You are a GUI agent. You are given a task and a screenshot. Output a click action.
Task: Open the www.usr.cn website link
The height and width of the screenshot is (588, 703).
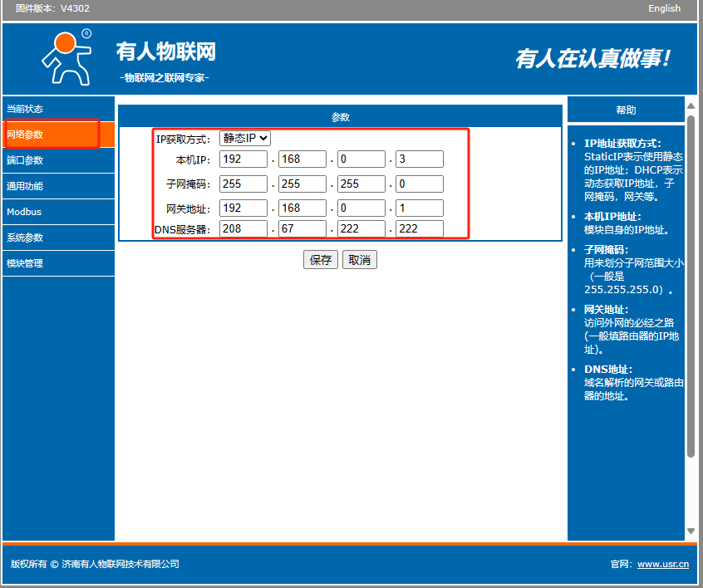(x=662, y=565)
